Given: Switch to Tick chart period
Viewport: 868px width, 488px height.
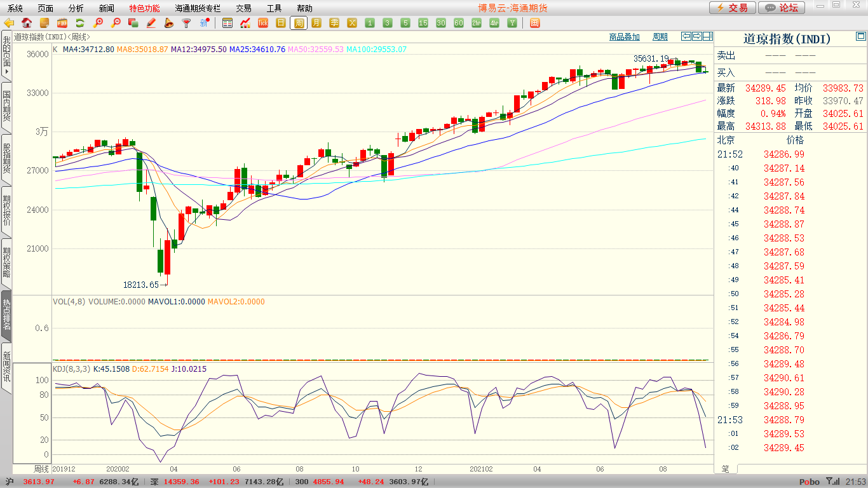Looking at the screenshot, I should (x=263, y=23).
